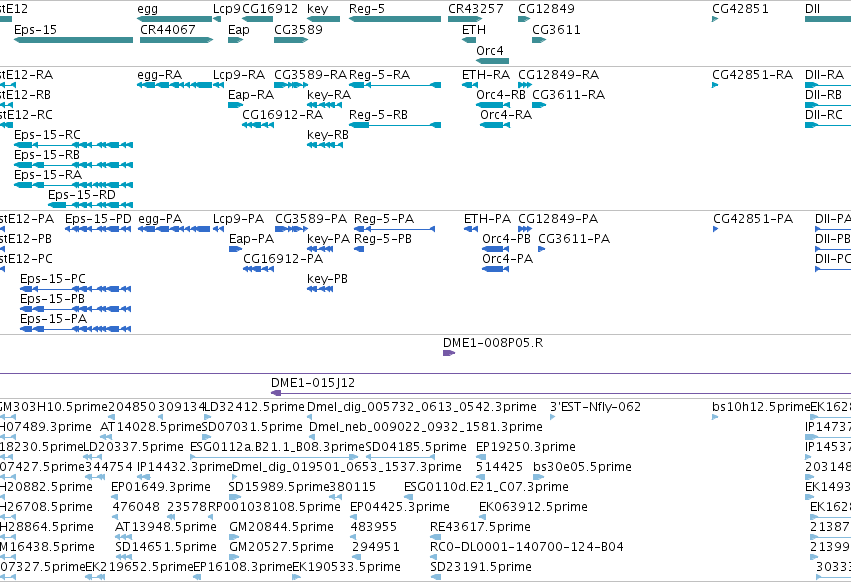Click the SD14651.5prime label
The width and height of the screenshot is (851, 582).
point(166,547)
